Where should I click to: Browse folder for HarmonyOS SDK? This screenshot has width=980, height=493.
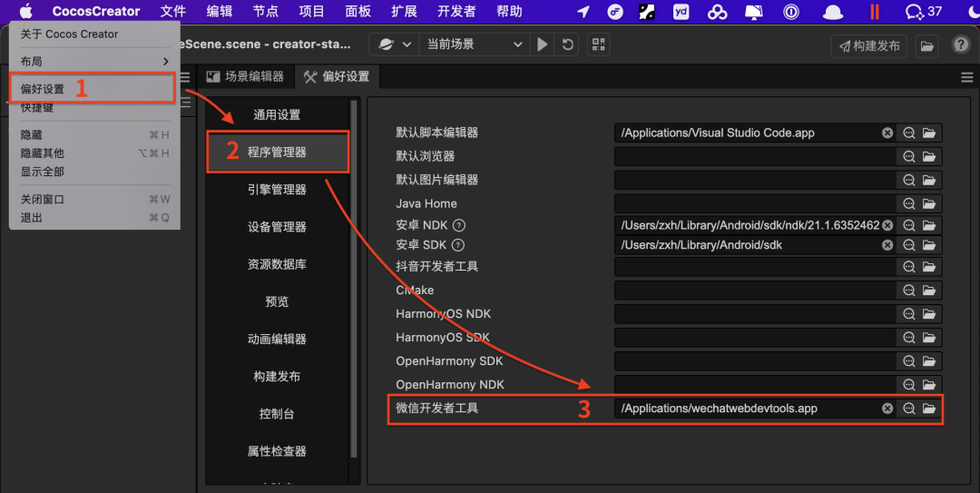tap(929, 338)
